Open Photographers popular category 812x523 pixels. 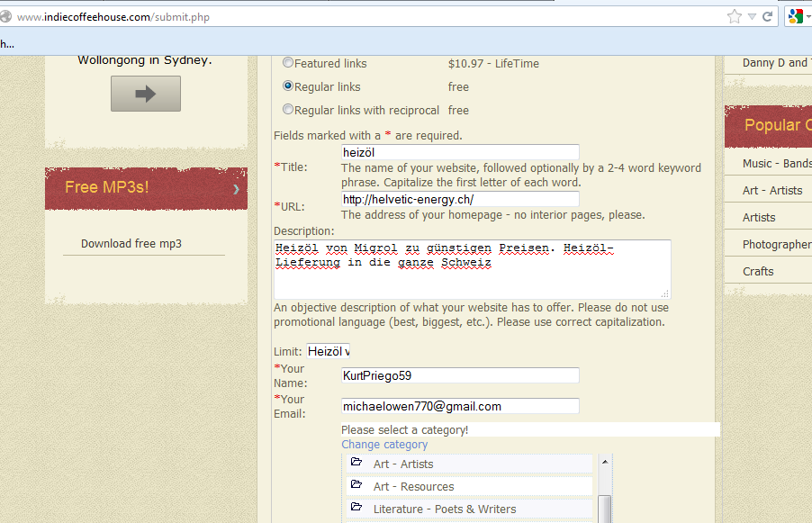777,245
